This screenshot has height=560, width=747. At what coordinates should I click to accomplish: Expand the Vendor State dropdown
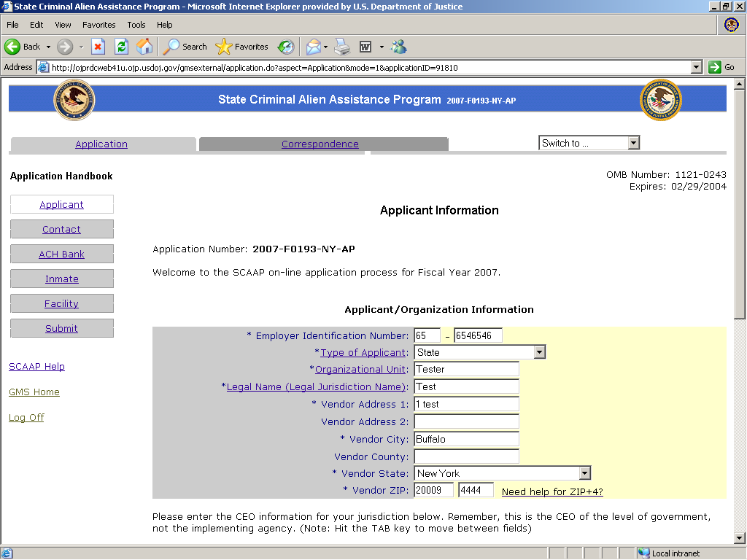pyautogui.click(x=584, y=473)
